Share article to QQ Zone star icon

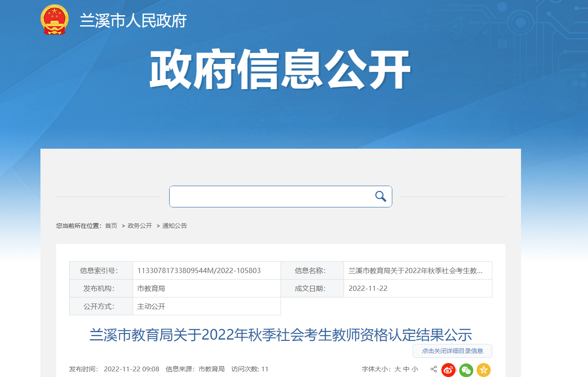[x=484, y=370]
